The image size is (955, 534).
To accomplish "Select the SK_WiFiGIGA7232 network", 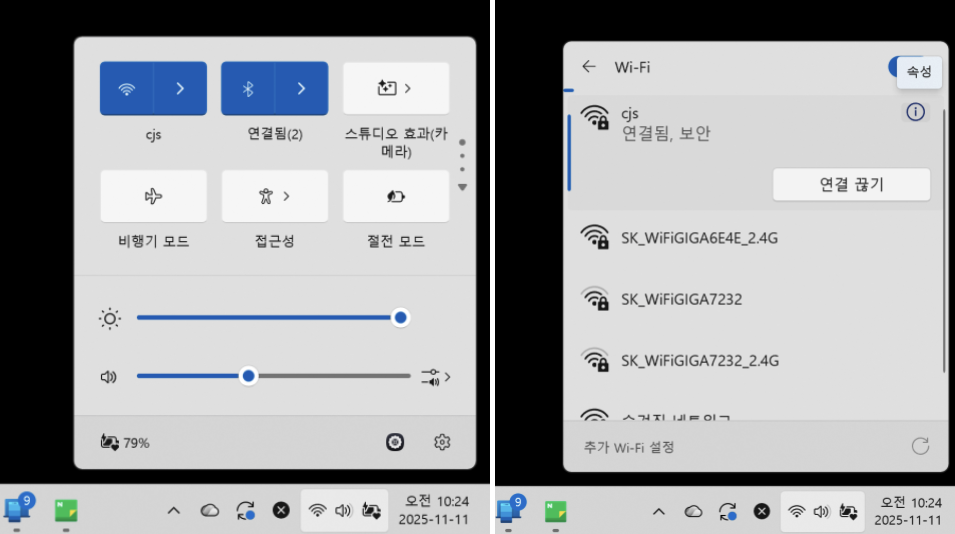I will point(681,299).
